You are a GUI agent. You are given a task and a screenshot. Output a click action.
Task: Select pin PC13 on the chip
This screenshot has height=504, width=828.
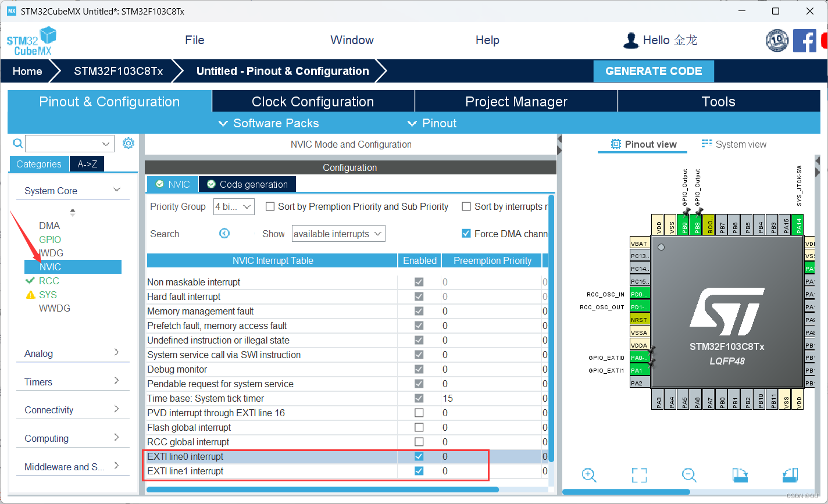pos(640,256)
